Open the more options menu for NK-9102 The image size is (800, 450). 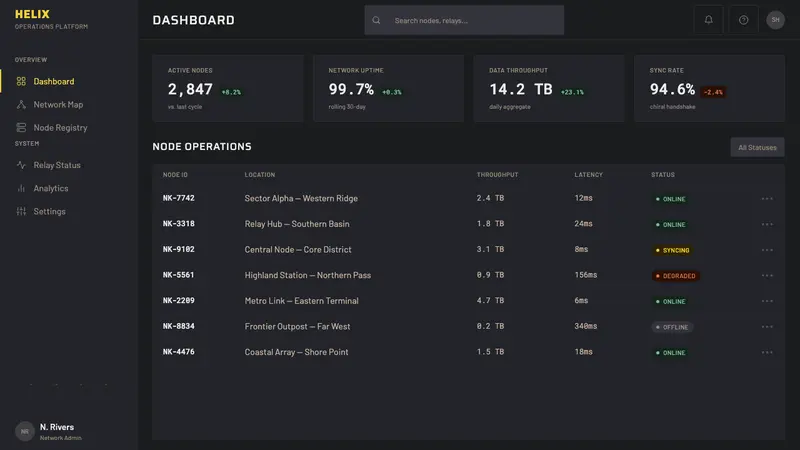pos(767,250)
